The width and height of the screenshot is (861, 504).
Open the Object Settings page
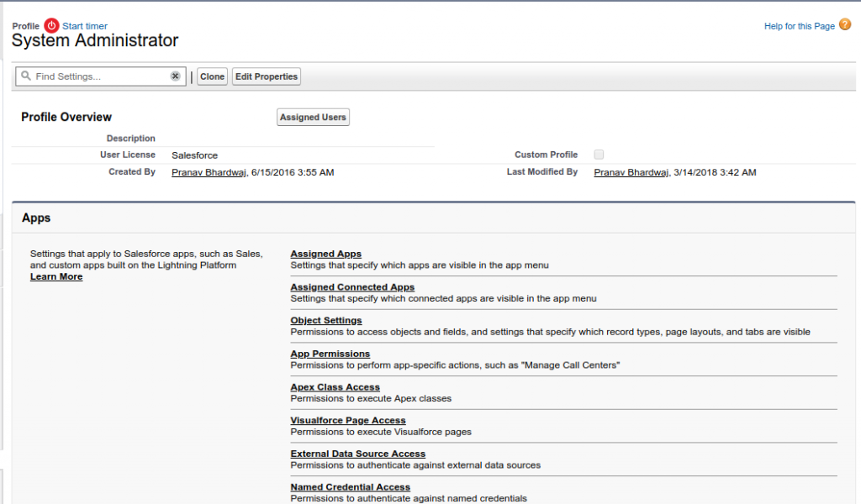[325, 320]
